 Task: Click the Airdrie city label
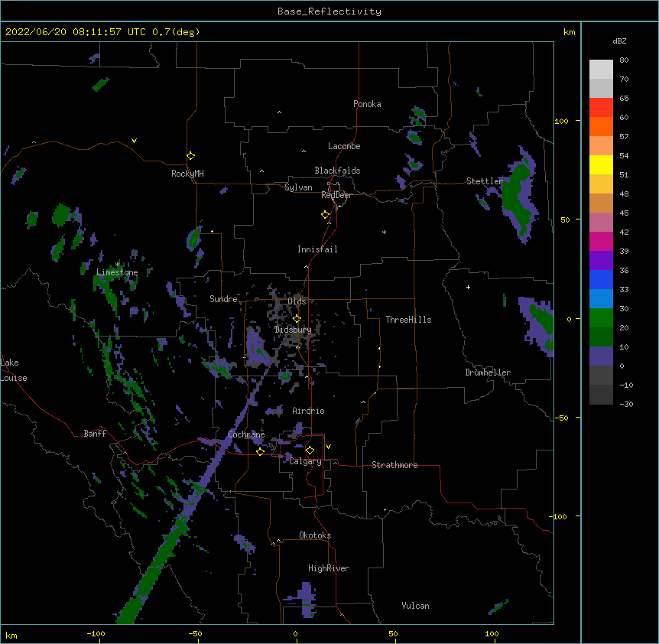(308, 411)
